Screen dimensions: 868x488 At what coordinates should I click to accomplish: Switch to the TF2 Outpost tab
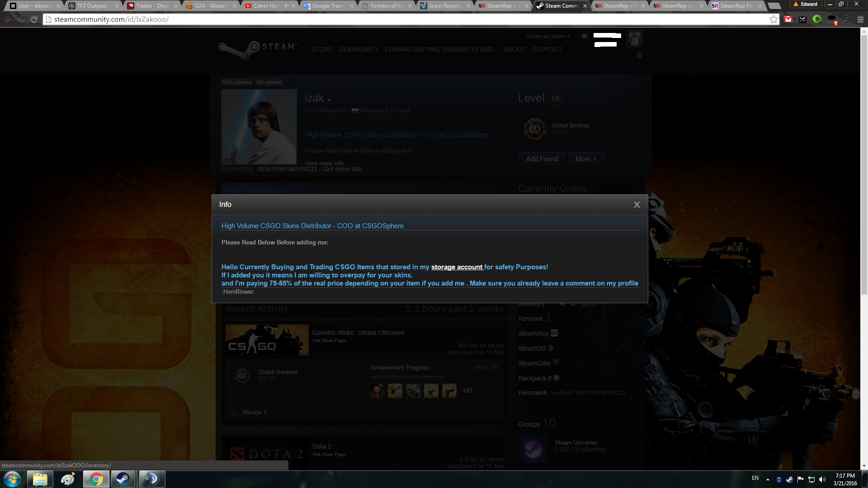coord(92,6)
